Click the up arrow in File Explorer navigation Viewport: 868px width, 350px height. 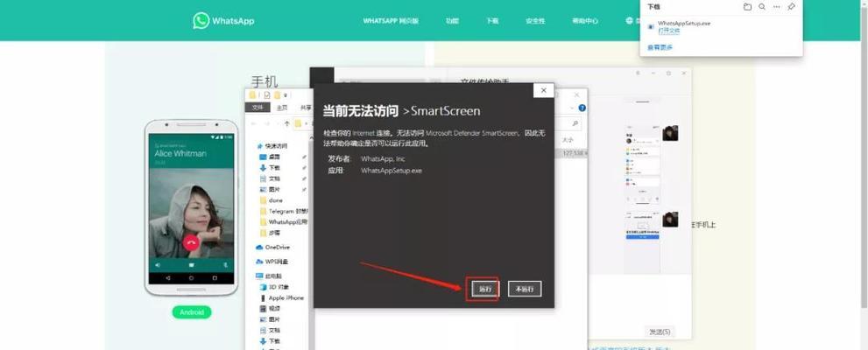pos(286,124)
